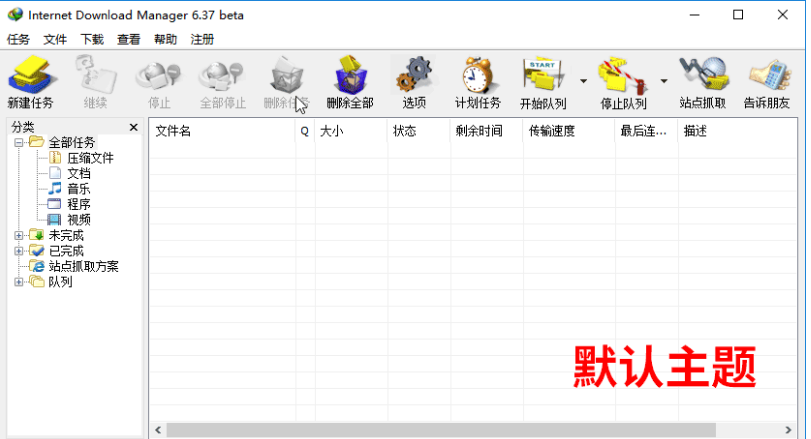Open the 下载 menu

(92, 40)
